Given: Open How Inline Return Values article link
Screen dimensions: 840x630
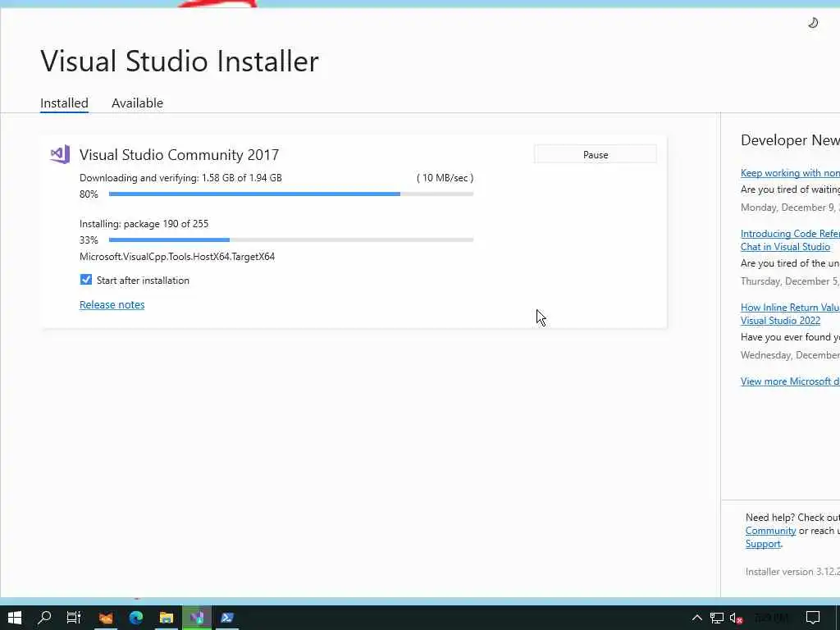Looking at the screenshot, I should (x=790, y=314).
